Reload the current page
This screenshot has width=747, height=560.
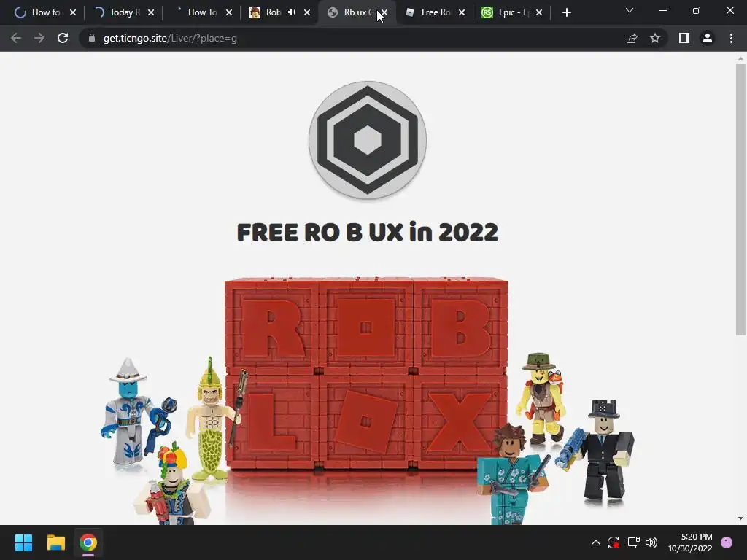pos(63,38)
